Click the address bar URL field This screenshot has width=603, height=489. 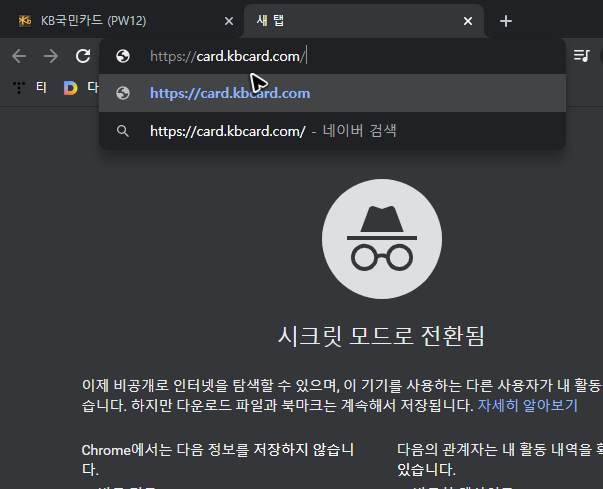(332, 57)
